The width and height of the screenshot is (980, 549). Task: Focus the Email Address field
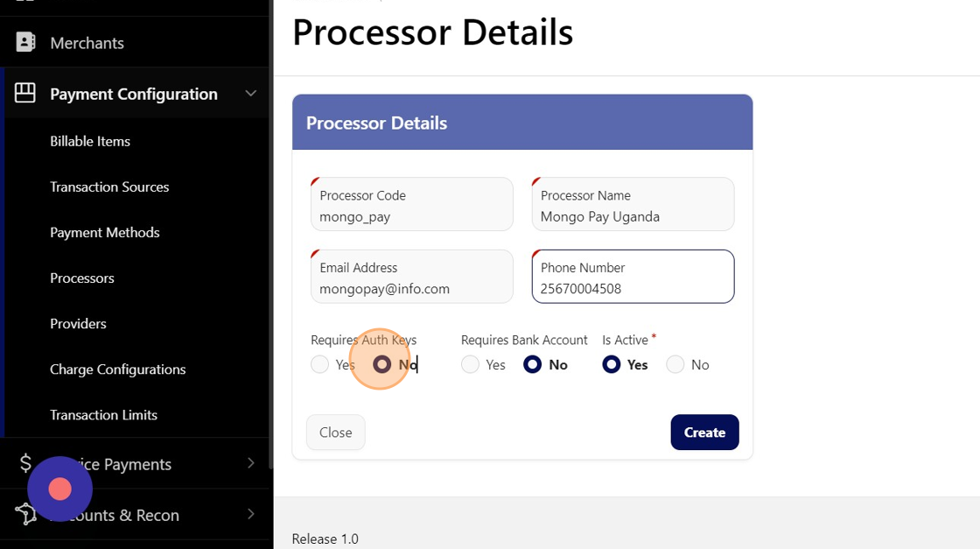[411, 288]
